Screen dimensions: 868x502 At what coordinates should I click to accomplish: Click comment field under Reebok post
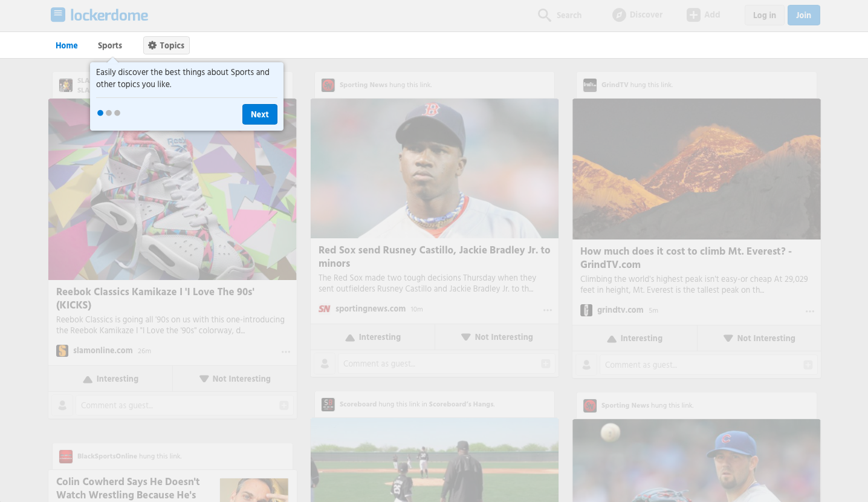click(184, 405)
